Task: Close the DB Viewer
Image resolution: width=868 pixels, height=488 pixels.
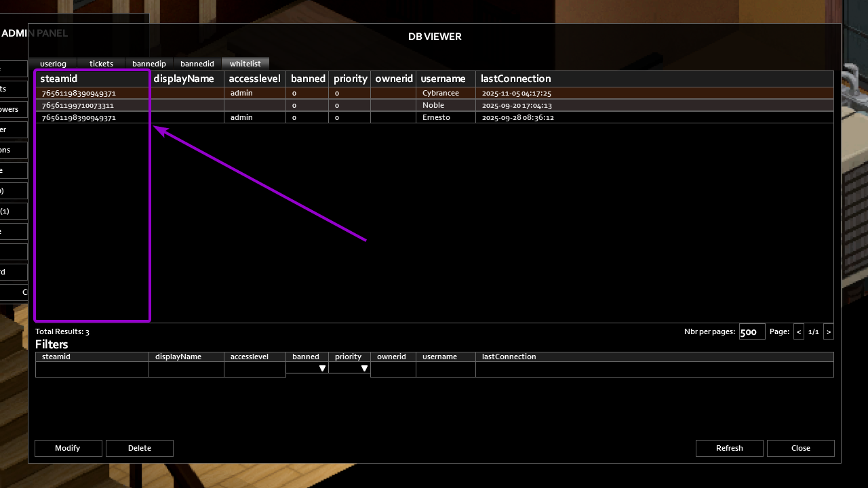Action: pyautogui.click(x=800, y=448)
